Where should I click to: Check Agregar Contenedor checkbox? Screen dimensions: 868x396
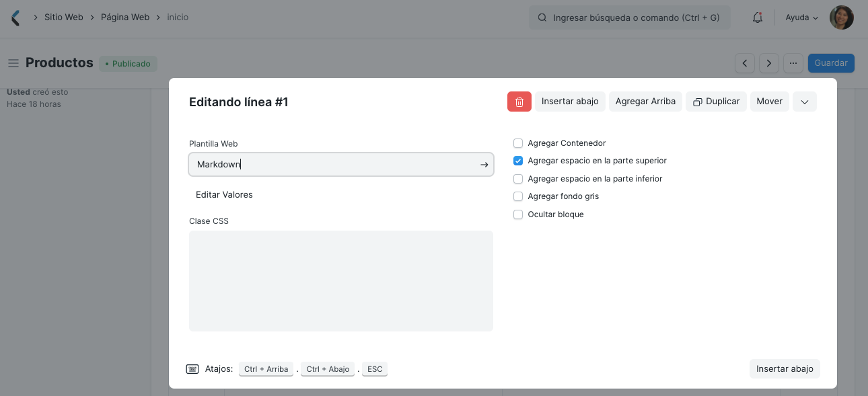[518, 143]
